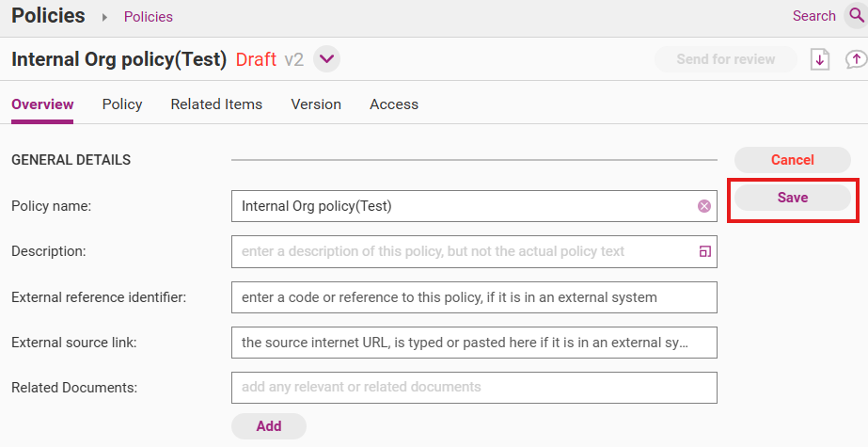Switch to the Policy tab
The image size is (868, 447).
tap(122, 104)
